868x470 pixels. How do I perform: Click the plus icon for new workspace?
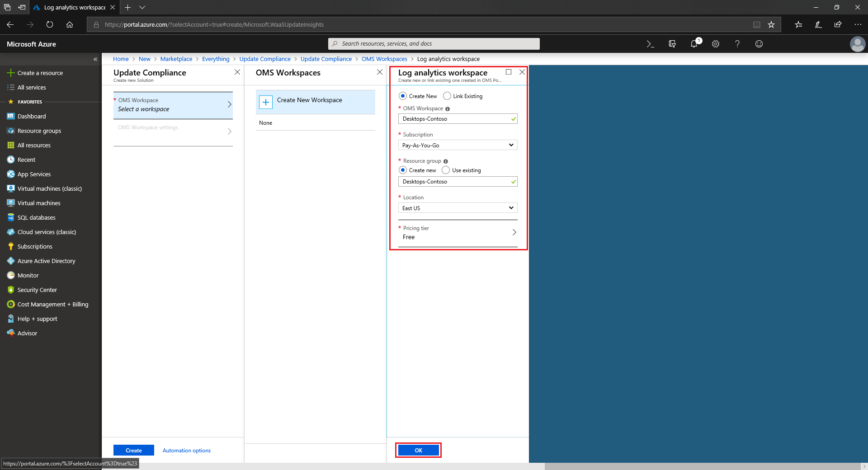pos(266,102)
